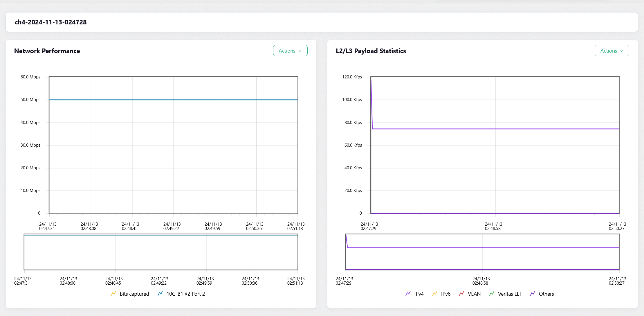
Task: Click the Bits captured legend line icon
Action: [113, 294]
